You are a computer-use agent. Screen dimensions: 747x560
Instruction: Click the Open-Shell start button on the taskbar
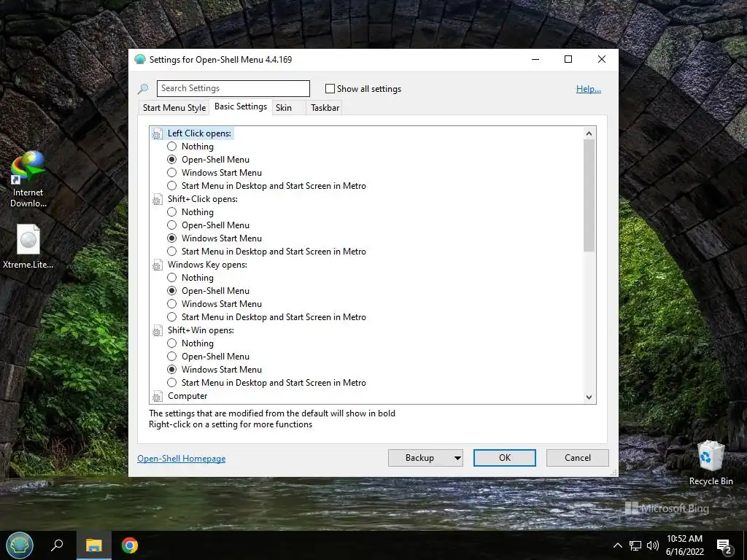coord(20,545)
